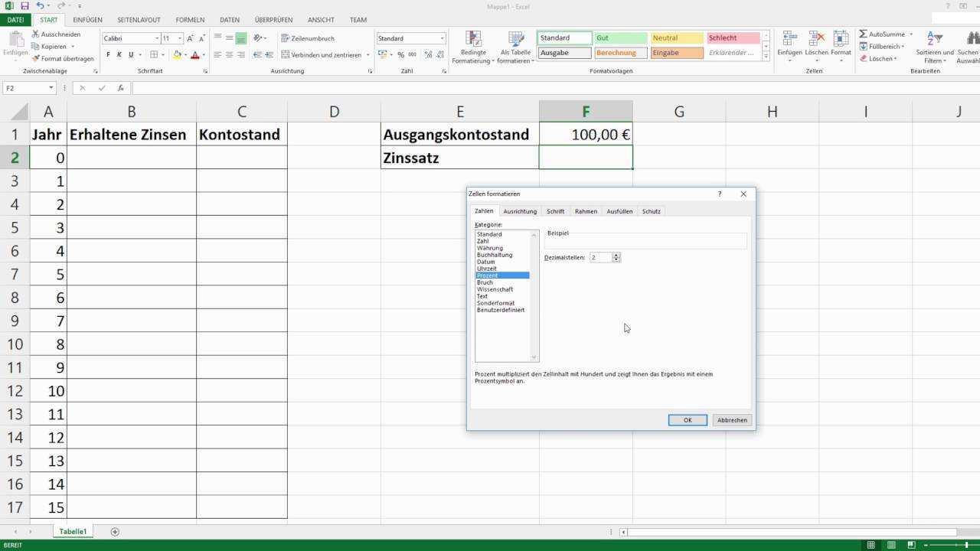Click the Format übertragen paintbrush icon
980x551 pixels.
point(35,58)
